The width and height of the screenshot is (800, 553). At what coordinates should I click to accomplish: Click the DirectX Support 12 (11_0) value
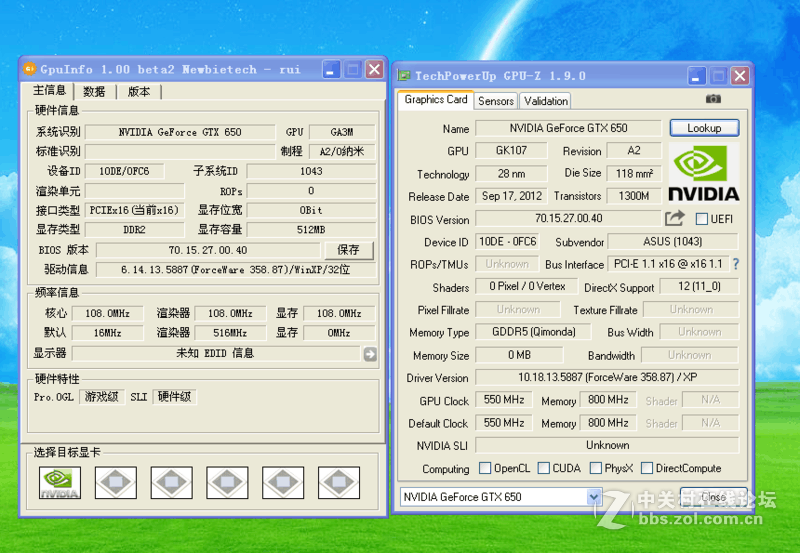[x=699, y=286]
